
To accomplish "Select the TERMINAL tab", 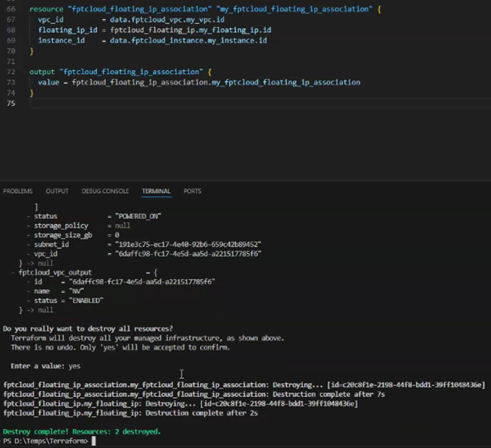I will click(156, 191).
